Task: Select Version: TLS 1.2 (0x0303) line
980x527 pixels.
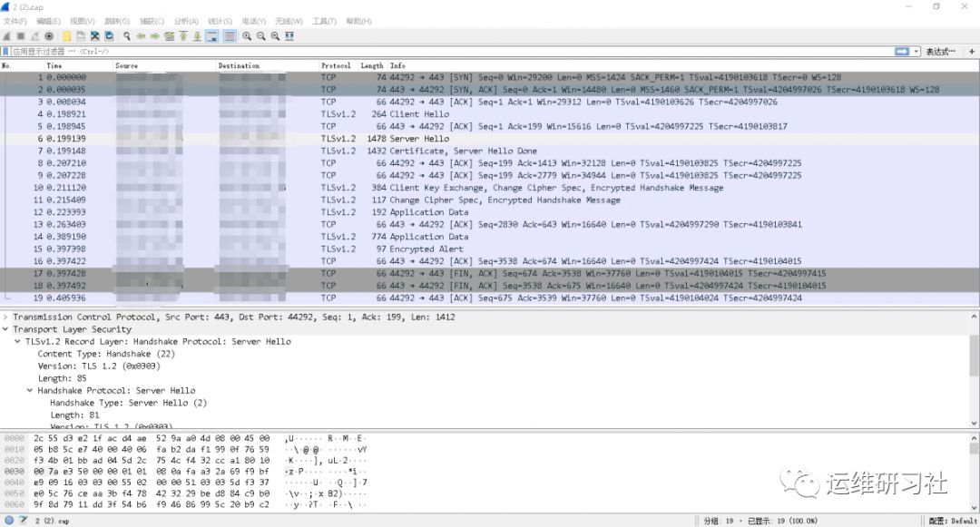Action: [x=99, y=366]
